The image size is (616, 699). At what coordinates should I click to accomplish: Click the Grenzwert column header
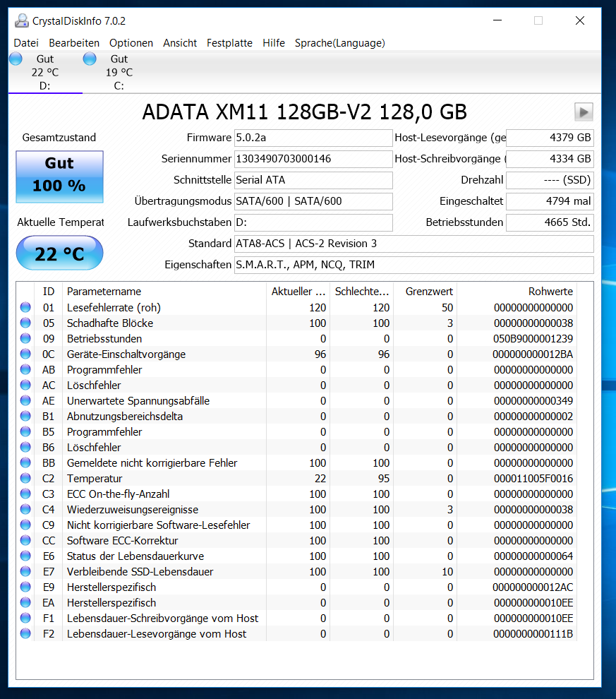click(x=425, y=291)
